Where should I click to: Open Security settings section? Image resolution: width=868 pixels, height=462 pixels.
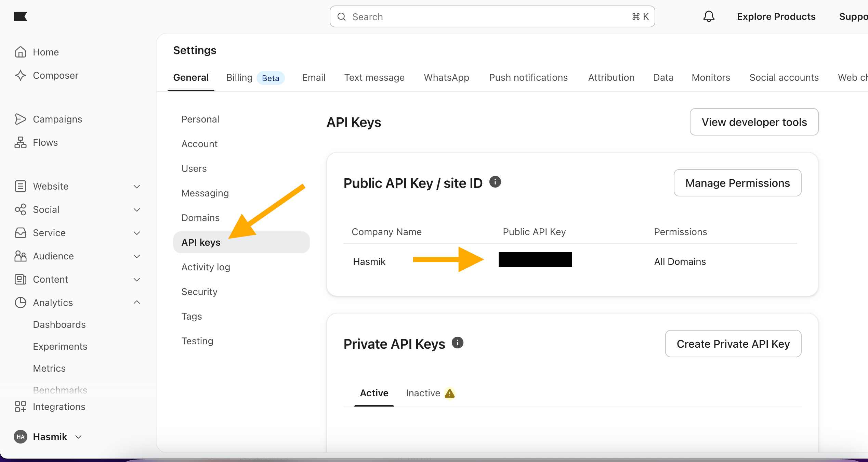click(x=199, y=292)
